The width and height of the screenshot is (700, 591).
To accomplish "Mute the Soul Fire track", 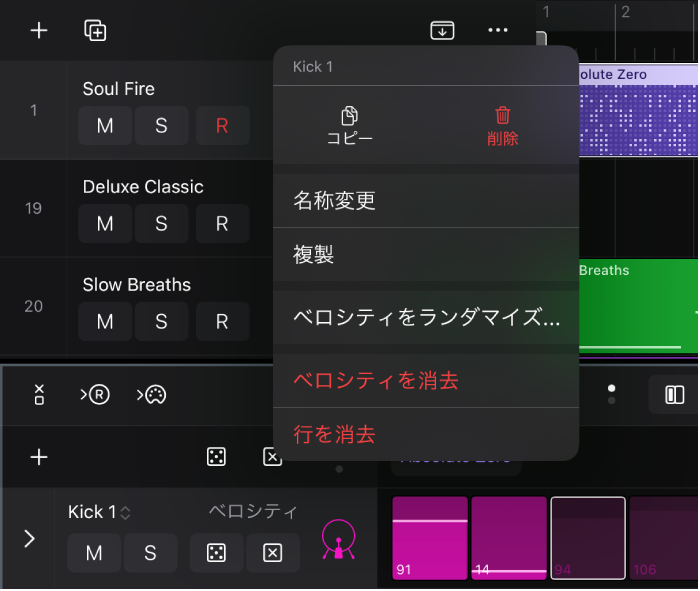I will tap(105, 125).
